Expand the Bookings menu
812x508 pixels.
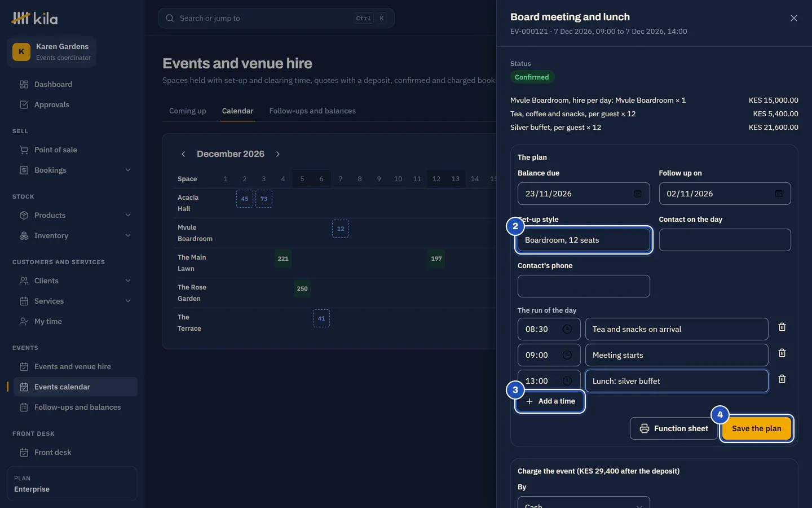(75, 170)
